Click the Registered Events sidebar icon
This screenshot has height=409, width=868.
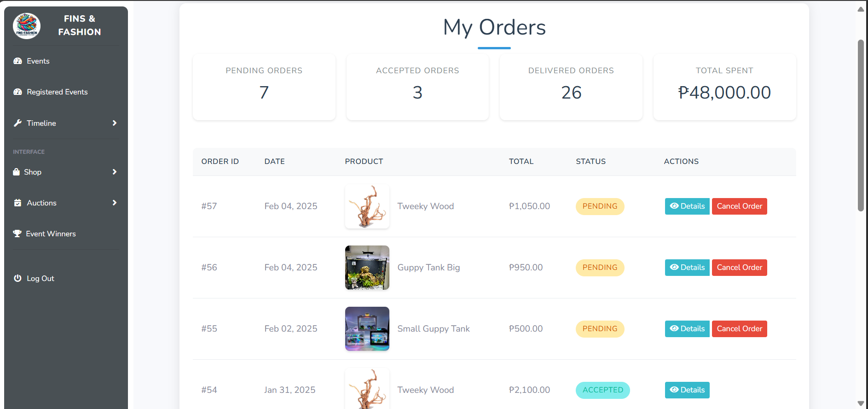pos(17,92)
